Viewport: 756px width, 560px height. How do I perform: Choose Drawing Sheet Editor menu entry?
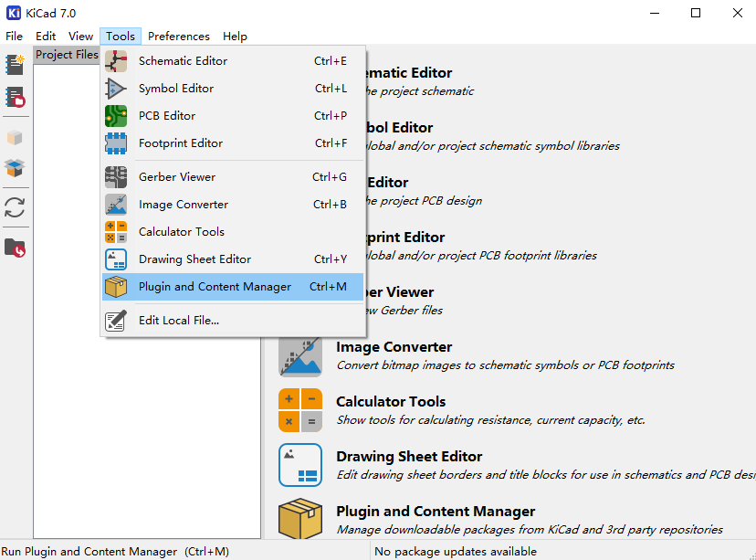tap(233, 259)
